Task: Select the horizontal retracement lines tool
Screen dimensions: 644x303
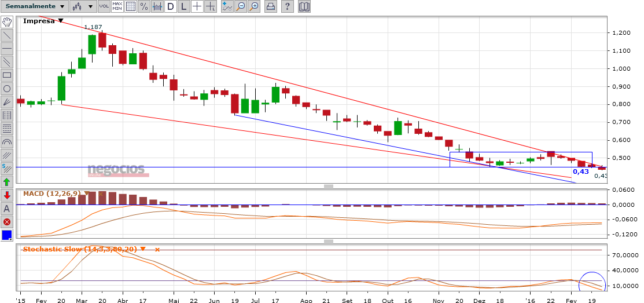Action: coord(7,129)
